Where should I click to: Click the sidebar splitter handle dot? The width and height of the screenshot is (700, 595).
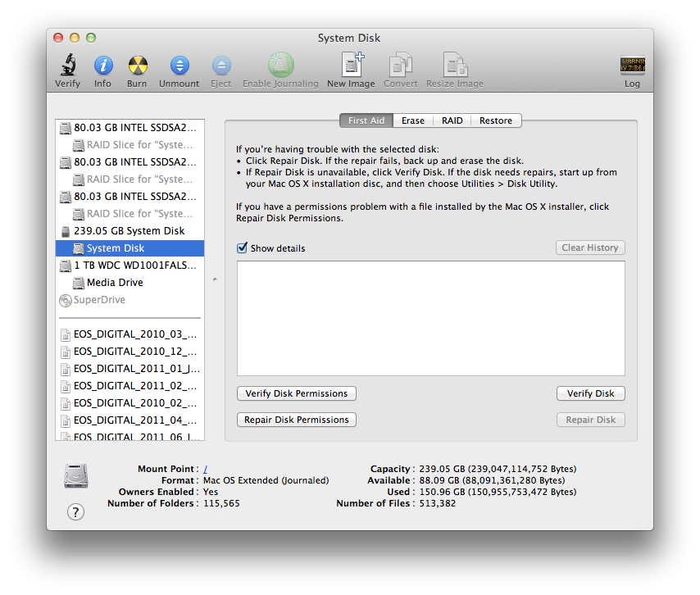216,279
